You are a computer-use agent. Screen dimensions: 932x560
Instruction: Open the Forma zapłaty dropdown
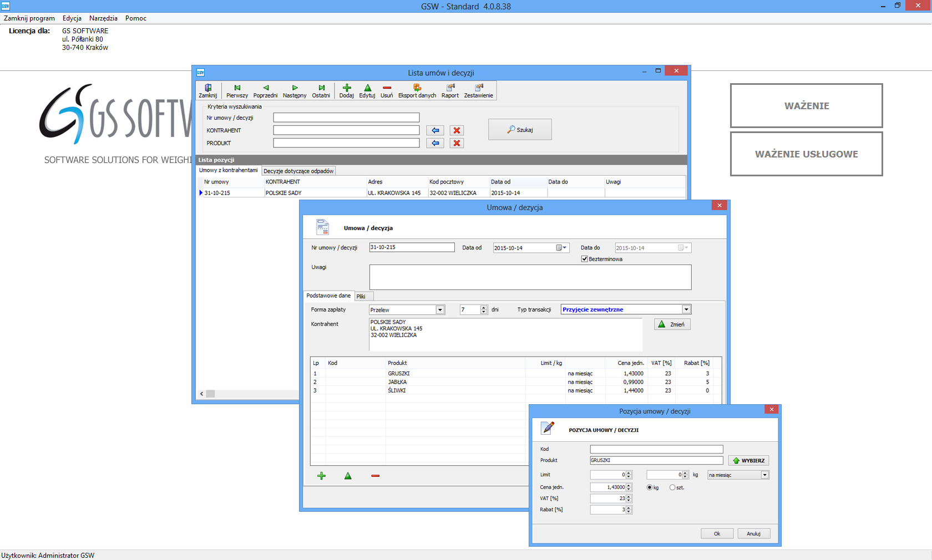click(x=440, y=310)
